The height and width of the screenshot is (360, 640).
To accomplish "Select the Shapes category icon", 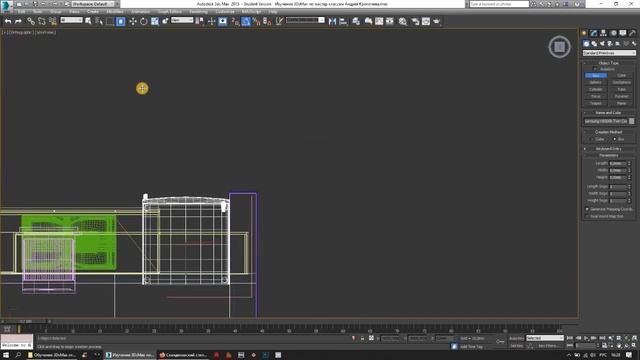I will point(594,44).
